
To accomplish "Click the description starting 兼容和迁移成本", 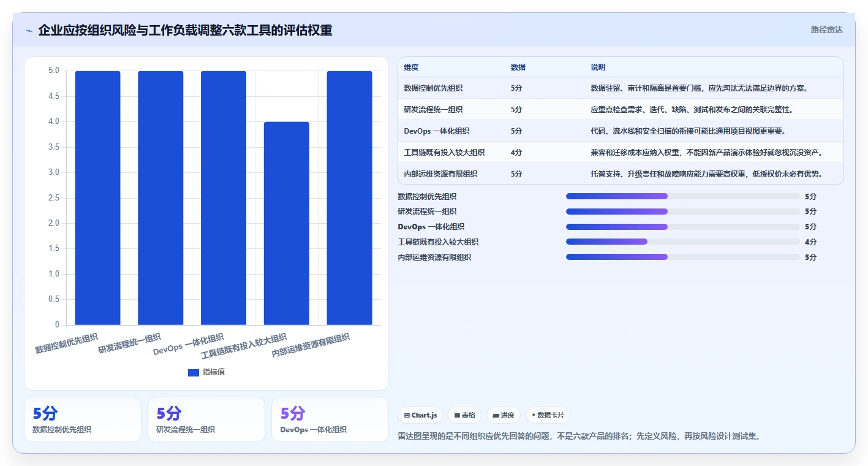I will coord(706,153).
